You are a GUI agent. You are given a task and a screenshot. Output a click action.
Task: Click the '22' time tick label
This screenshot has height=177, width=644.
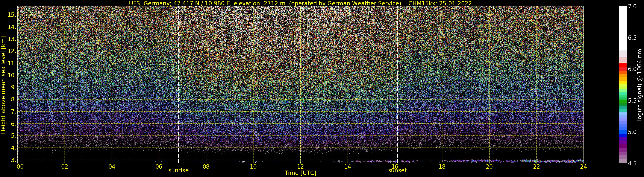coord(536,166)
